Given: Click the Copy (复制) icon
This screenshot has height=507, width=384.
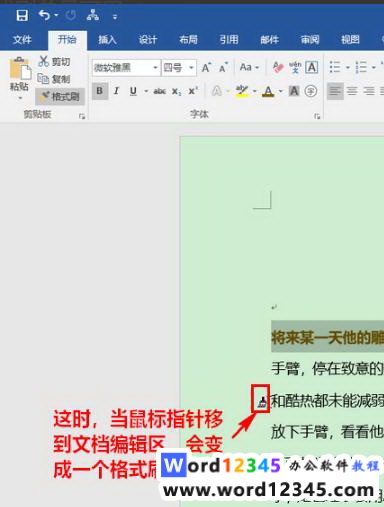Looking at the screenshot, I should point(43,79).
